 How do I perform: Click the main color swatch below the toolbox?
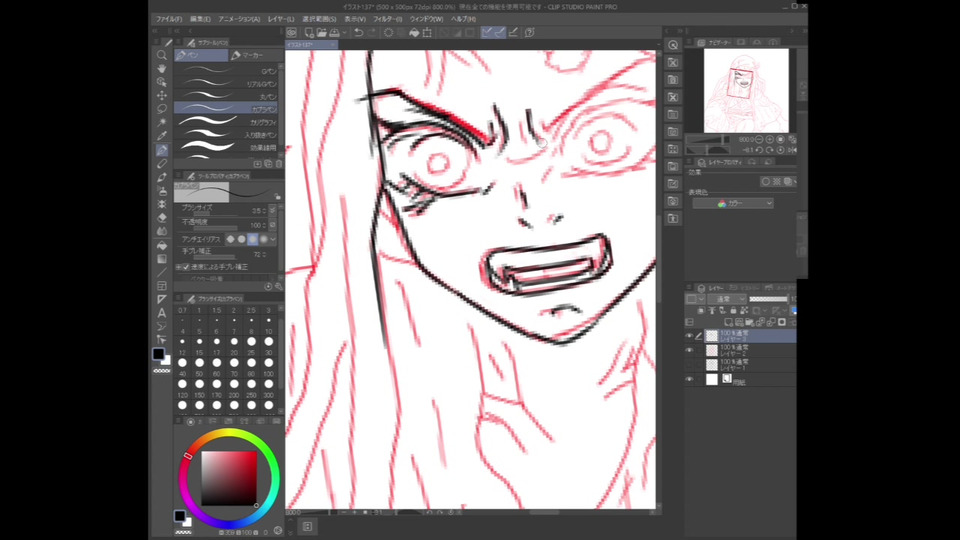[x=158, y=353]
